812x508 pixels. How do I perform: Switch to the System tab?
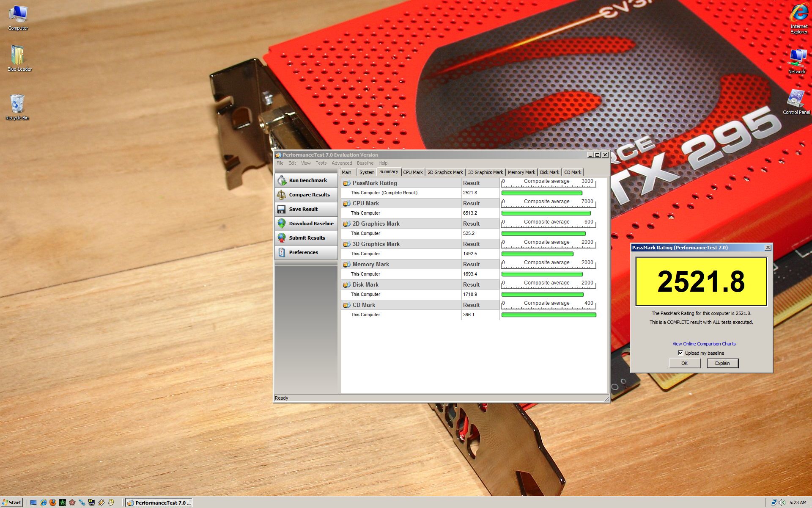367,172
